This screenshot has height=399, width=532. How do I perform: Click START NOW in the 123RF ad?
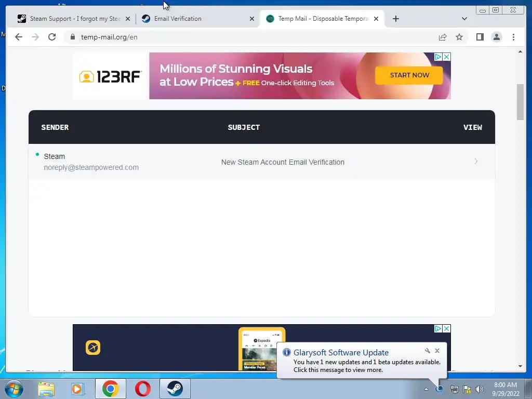409,75
